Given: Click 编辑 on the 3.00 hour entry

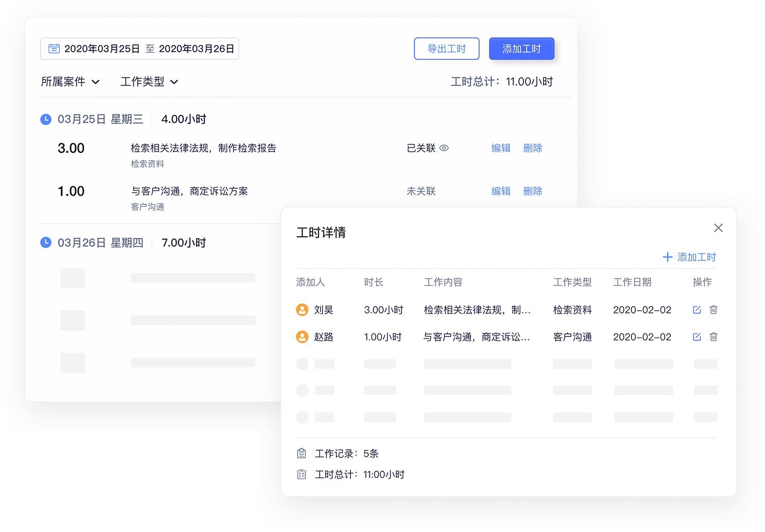Looking at the screenshot, I should point(500,148).
